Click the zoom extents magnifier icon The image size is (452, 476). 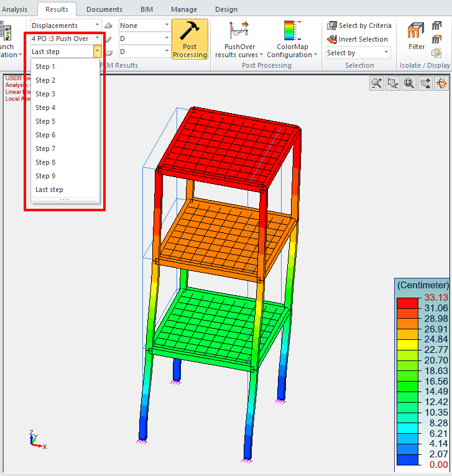(409, 83)
